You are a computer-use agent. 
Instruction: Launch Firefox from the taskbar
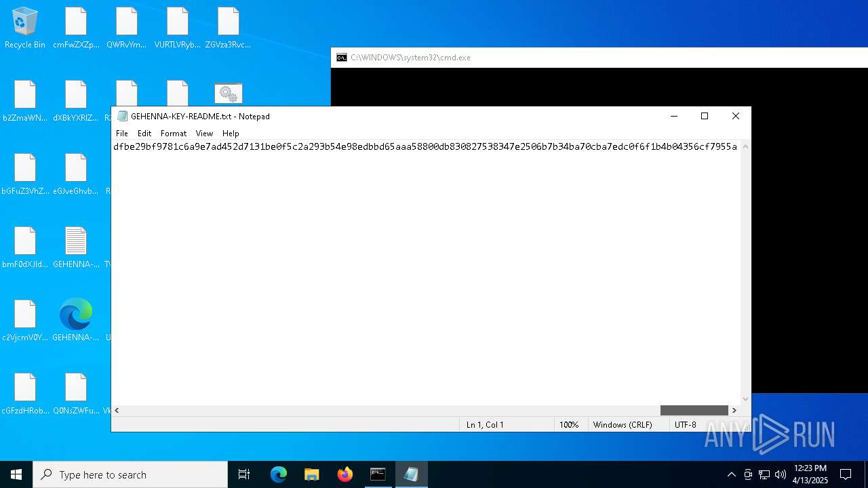345,474
